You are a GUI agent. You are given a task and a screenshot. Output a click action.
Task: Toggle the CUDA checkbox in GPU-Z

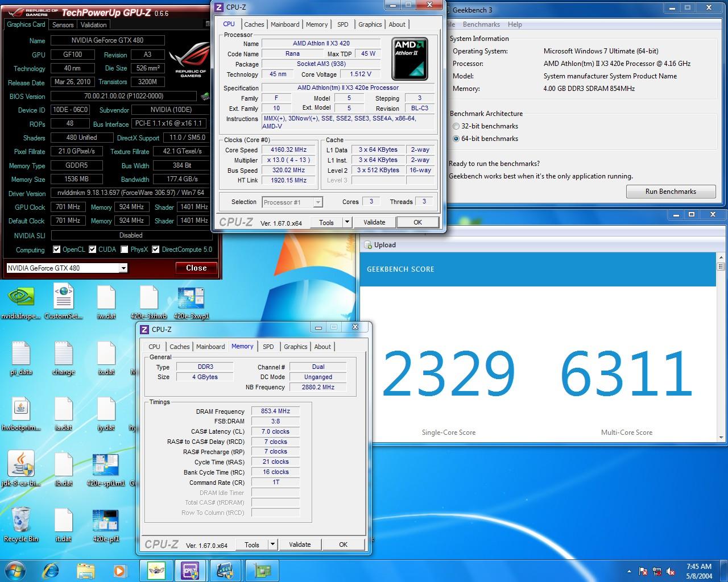pyautogui.click(x=92, y=250)
